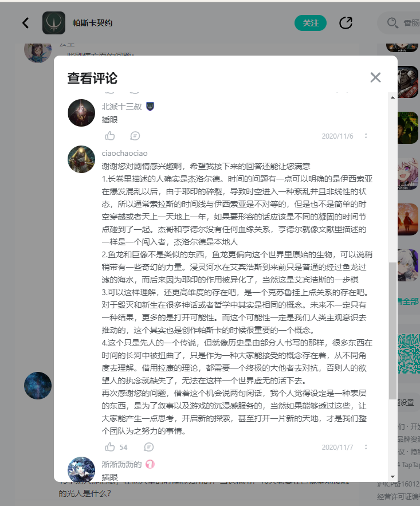Click the comment list scrollbar thumb

(392, 331)
